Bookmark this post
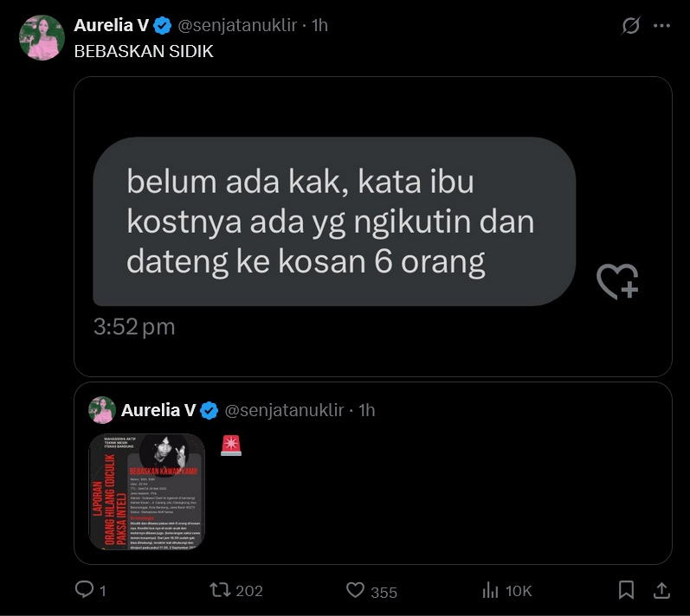Screen dimensions: 690x616 626,590
